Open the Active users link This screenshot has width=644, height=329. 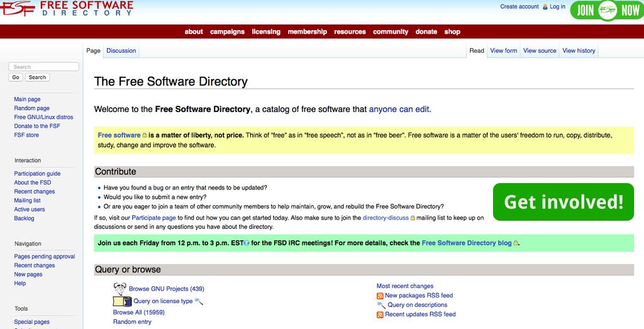coord(29,209)
